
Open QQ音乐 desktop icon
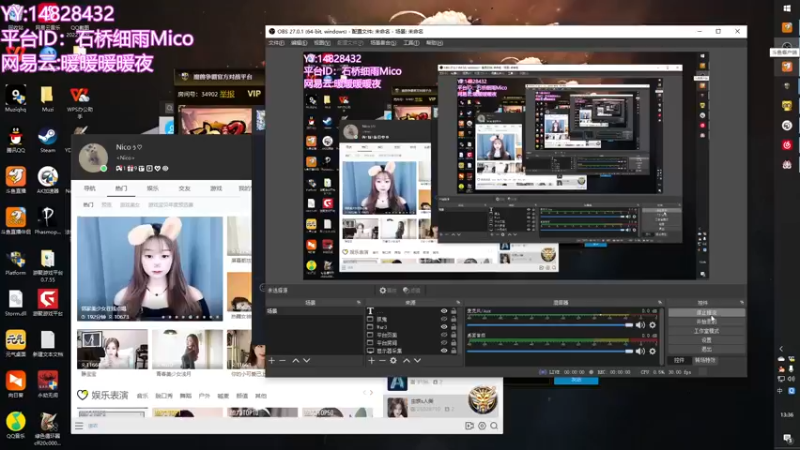(x=15, y=425)
